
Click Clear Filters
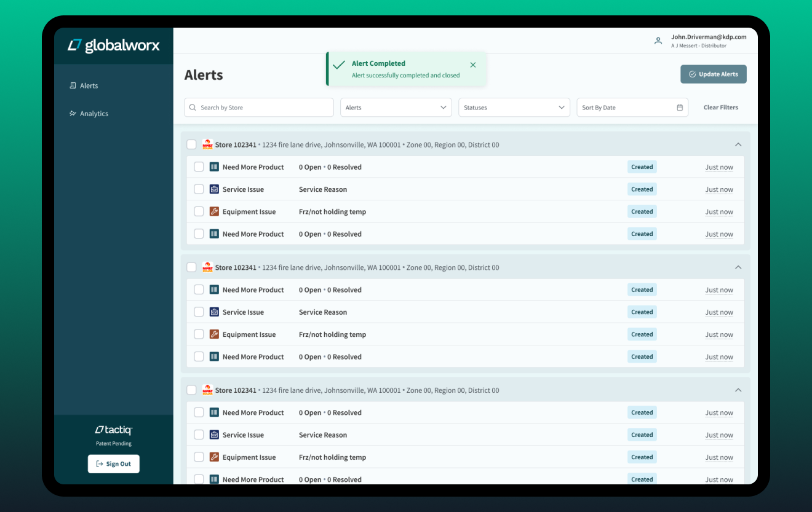click(x=721, y=108)
